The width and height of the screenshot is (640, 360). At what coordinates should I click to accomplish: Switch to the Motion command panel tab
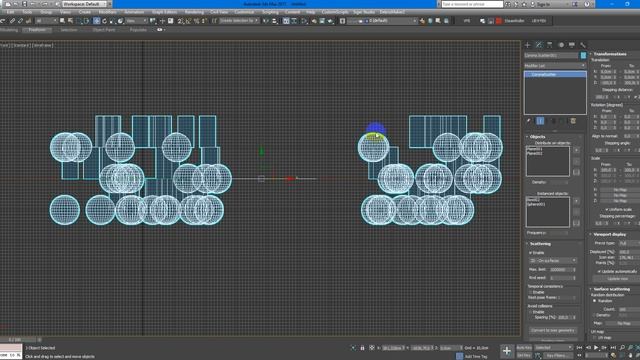[561, 45]
